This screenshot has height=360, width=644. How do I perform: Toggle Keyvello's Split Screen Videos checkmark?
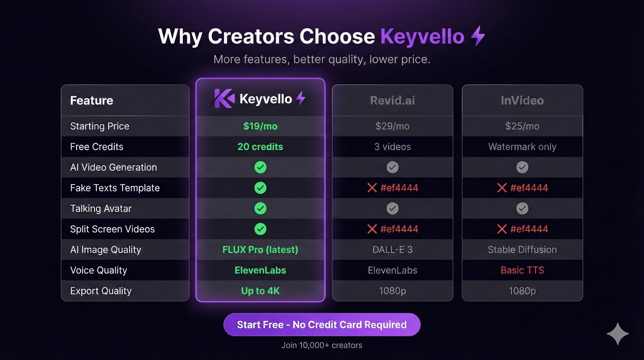click(260, 229)
